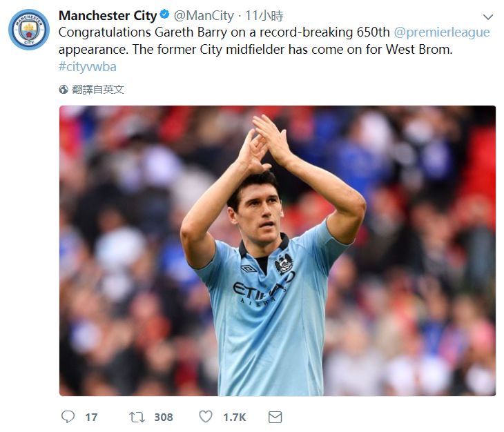Viewport: 504px width, 432px height.
Task: Click the globe translation icon
Action: pos(64,90)
